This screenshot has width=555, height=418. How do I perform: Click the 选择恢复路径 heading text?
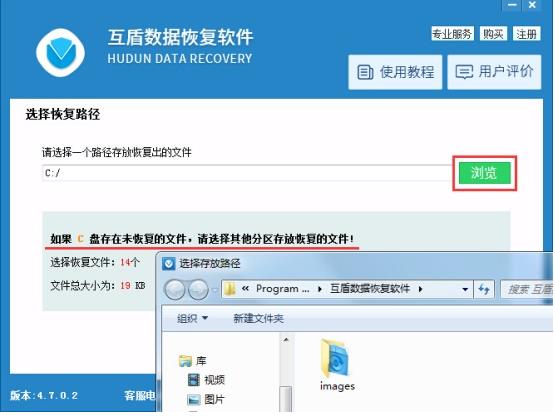click(63, 114)
